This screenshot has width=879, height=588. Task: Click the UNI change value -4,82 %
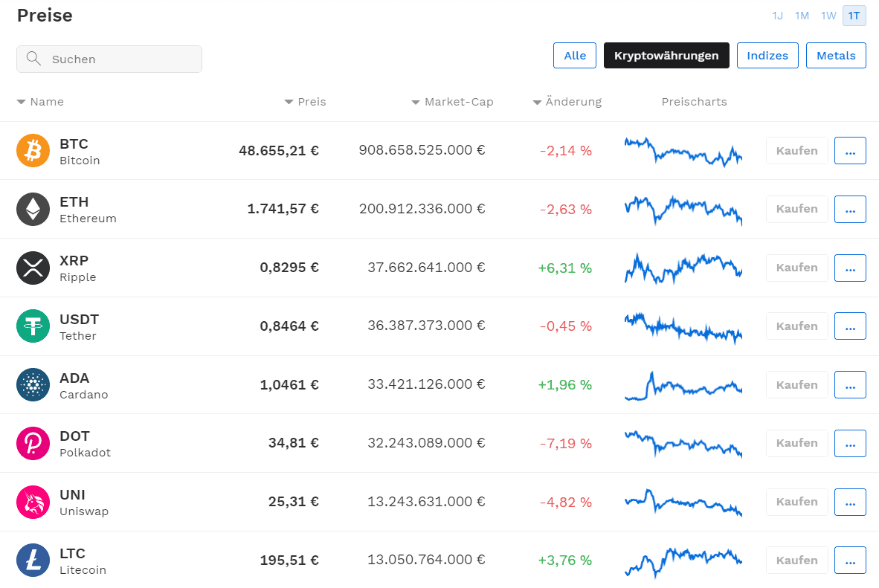pos(566,503)
